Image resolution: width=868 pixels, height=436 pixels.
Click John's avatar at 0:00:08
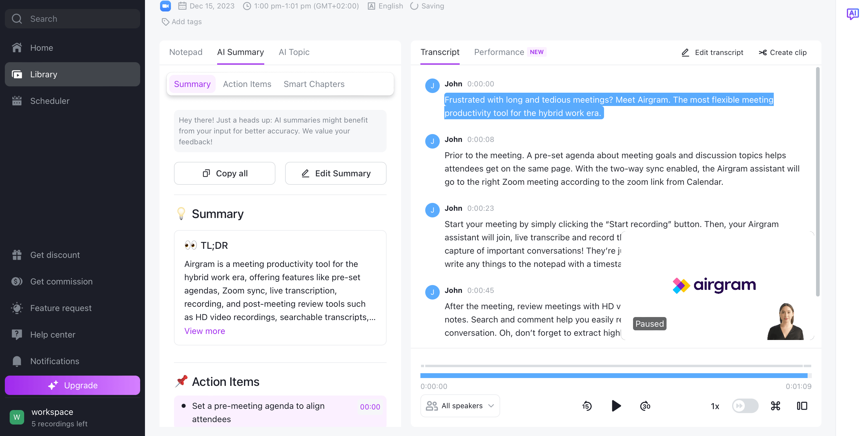(x=432, y=141)
